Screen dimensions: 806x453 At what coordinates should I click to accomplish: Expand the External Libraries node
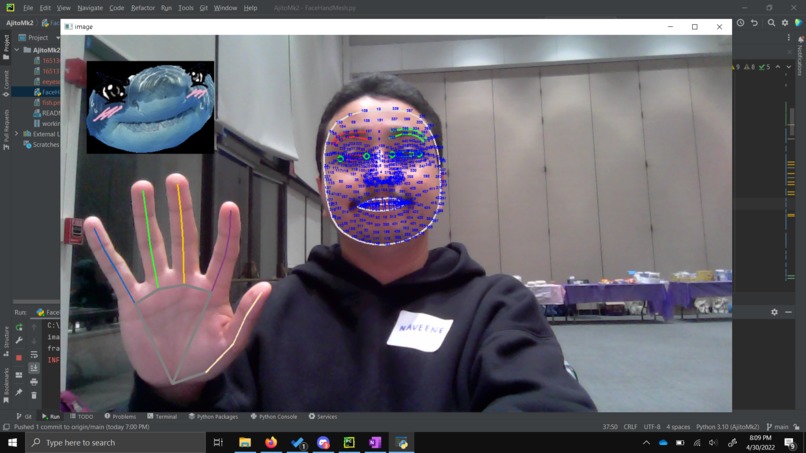(x=17, y=134)
